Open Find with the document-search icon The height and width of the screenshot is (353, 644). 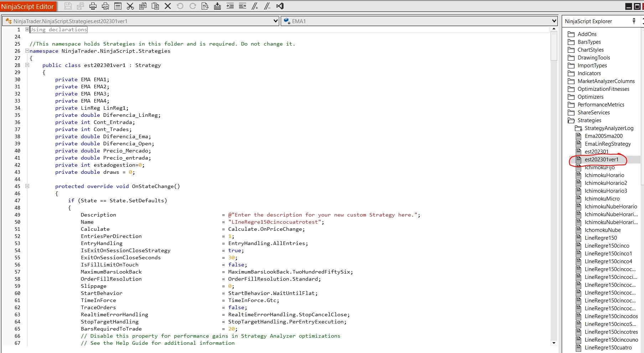point(205,6)
